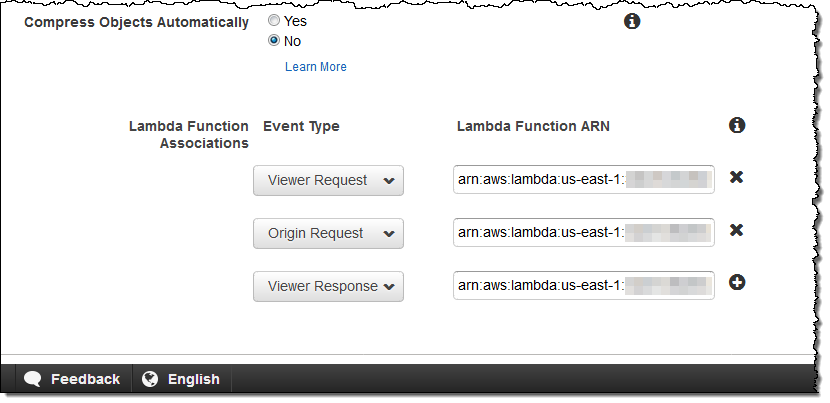Viewport: 830px width, 403px height.
Task: Click the speech bubble icon beside Feedback
Action: (33, 379)
